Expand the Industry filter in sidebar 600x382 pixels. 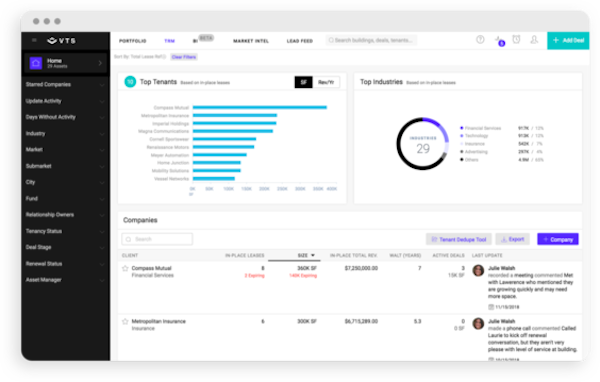(x=65, y=134)
